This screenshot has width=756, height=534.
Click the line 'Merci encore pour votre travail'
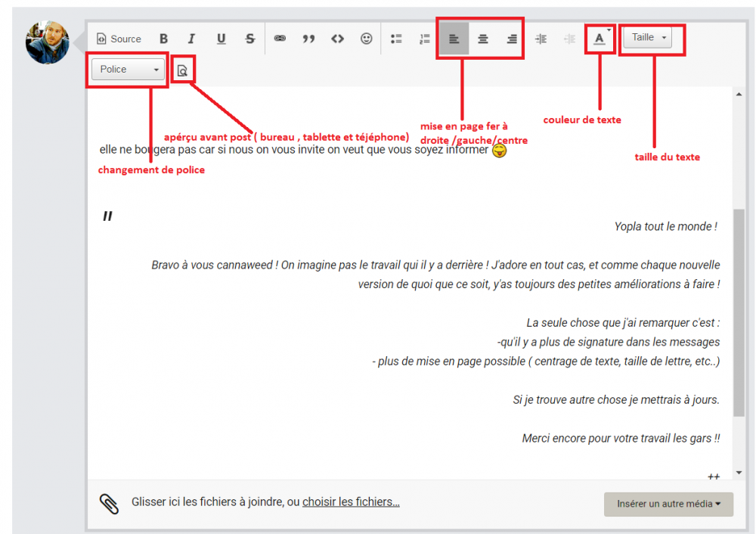(x=621, y=438)
